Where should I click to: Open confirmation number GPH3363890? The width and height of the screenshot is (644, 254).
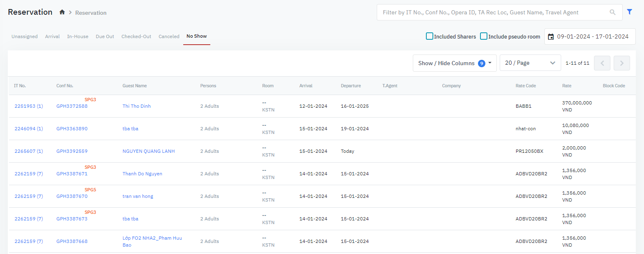click(72, 129)
